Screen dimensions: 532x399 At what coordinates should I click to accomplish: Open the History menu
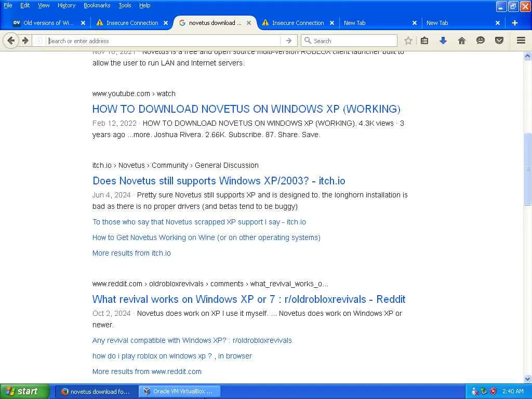tap(66, 5)
